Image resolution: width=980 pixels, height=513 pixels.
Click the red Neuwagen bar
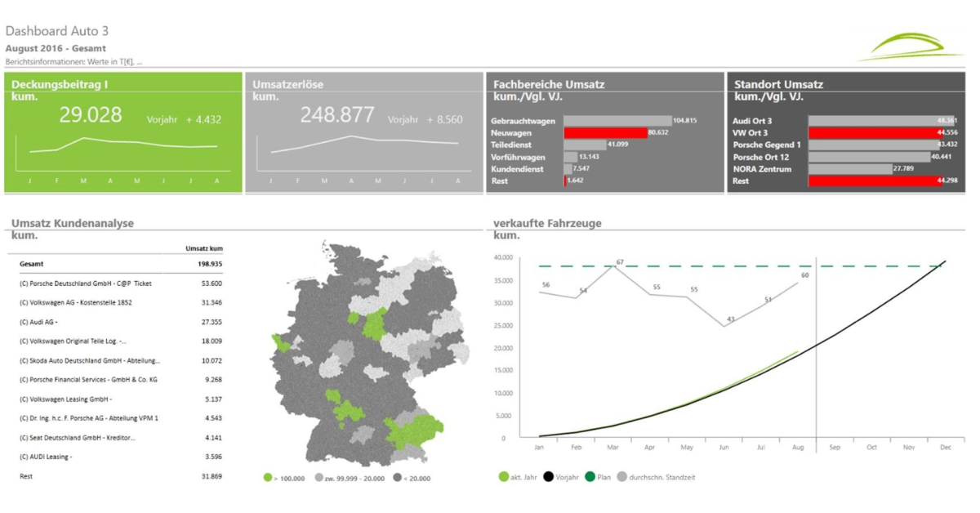point(605,132)
